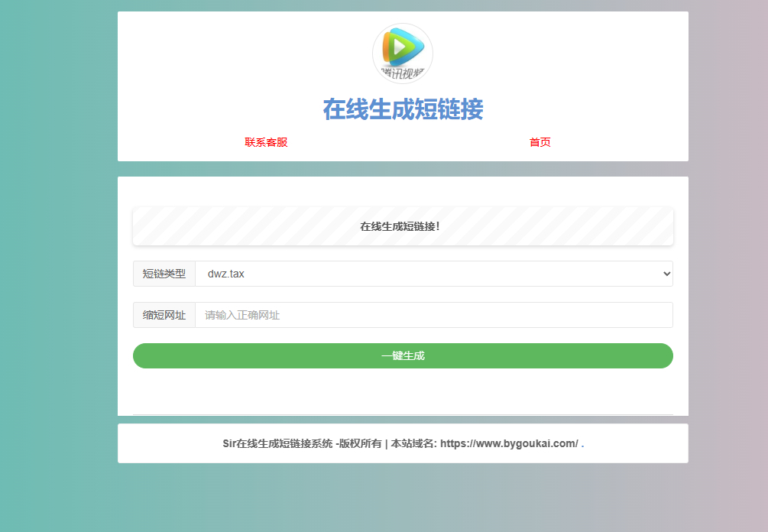The height and width of the screenshot is (532, 768).
Task: Click the blue dot link in footer
Action: (582, 444)
